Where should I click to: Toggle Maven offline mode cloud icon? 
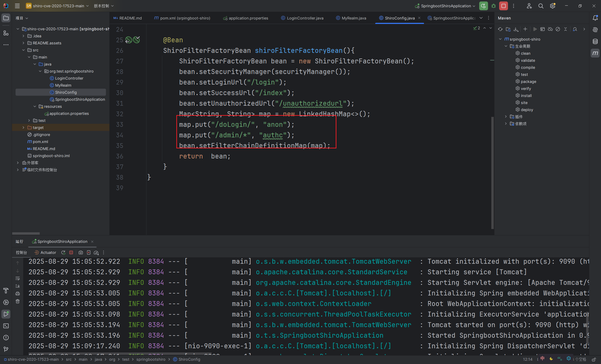pyautogui.click(x=550, y=29)
